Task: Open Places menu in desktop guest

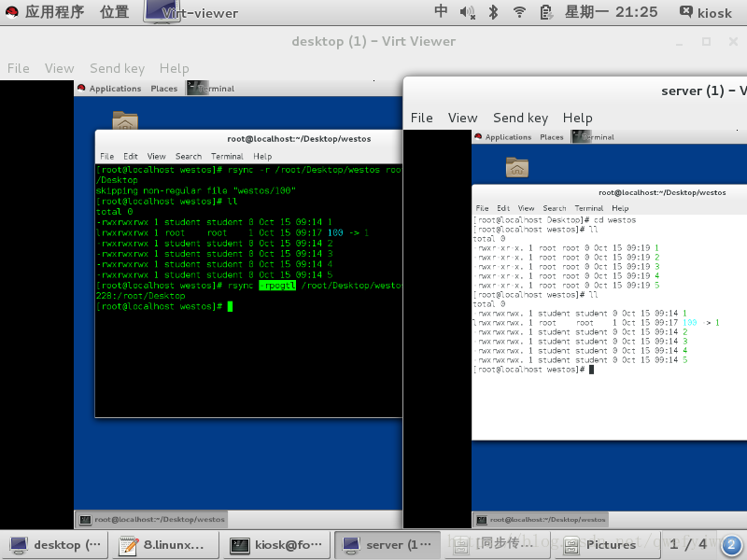Action: click(x=164, y=89)
